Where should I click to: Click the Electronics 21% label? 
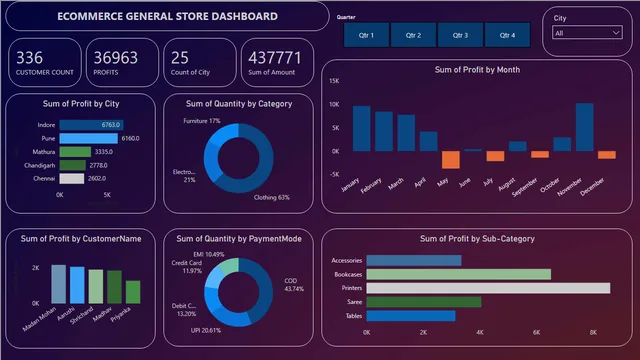(x=184, y=176)
